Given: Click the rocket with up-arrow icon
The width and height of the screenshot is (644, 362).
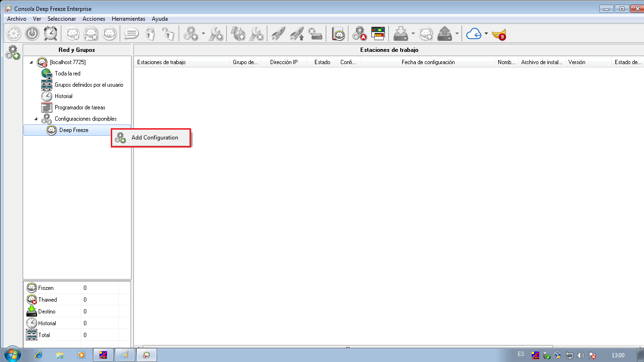Looking at the screenshot, I should (297, 33).
